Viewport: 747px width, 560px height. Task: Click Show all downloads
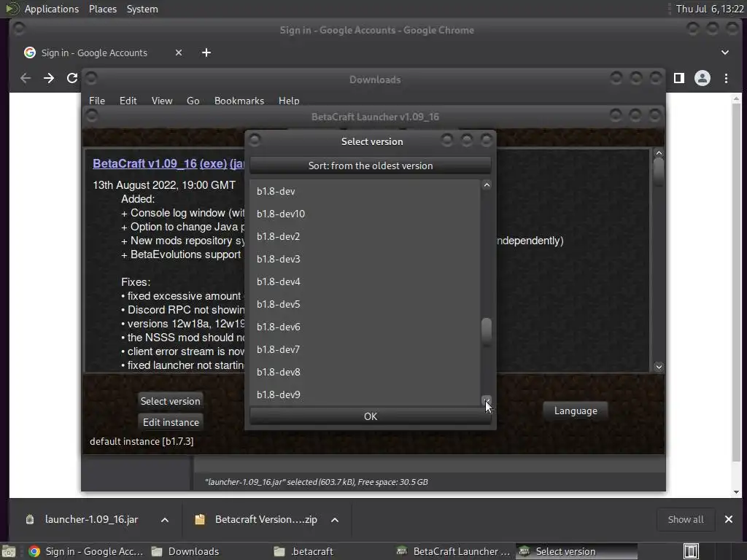[686, 519]
